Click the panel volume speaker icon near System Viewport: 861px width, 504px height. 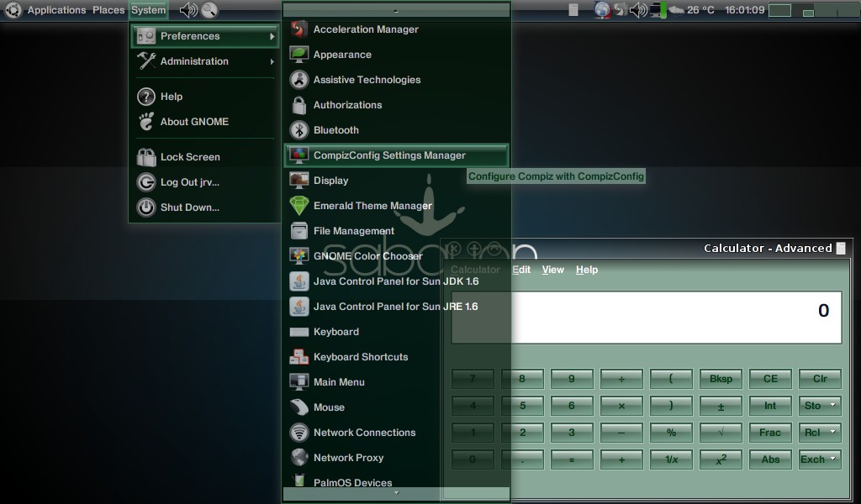188,10
